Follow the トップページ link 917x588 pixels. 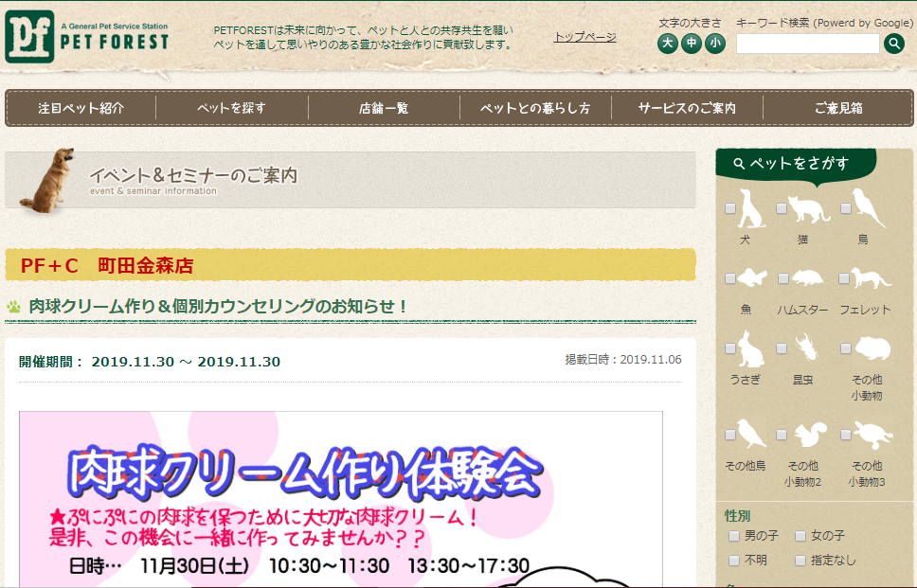click(584, 37)
